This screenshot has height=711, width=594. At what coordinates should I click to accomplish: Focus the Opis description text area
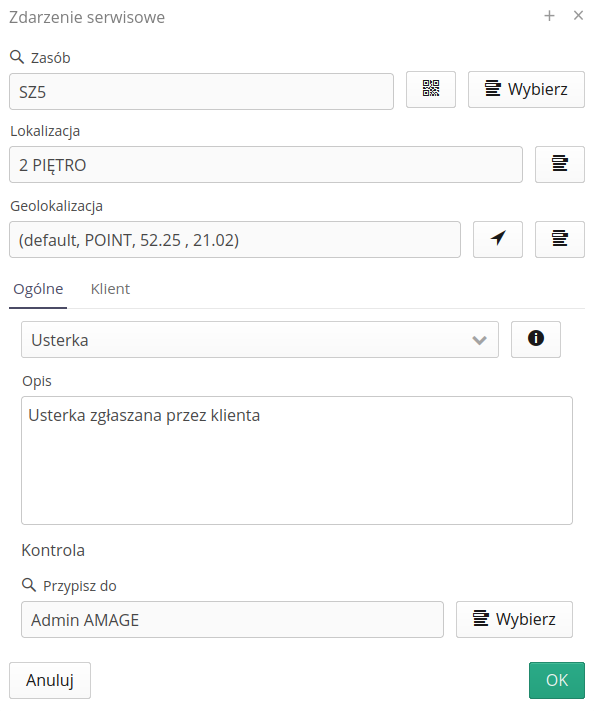(x=297, y=460)
